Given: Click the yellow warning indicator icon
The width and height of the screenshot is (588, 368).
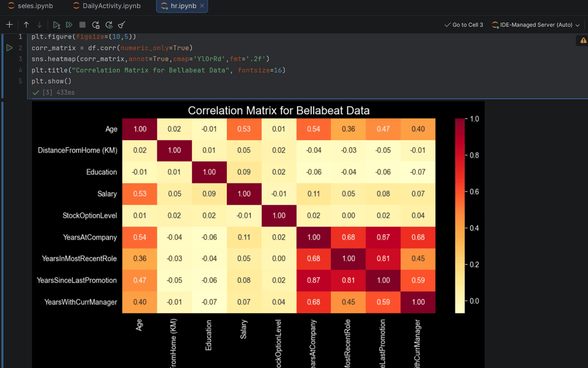Looking at the screenshot, I should click(x=583, y=41).
